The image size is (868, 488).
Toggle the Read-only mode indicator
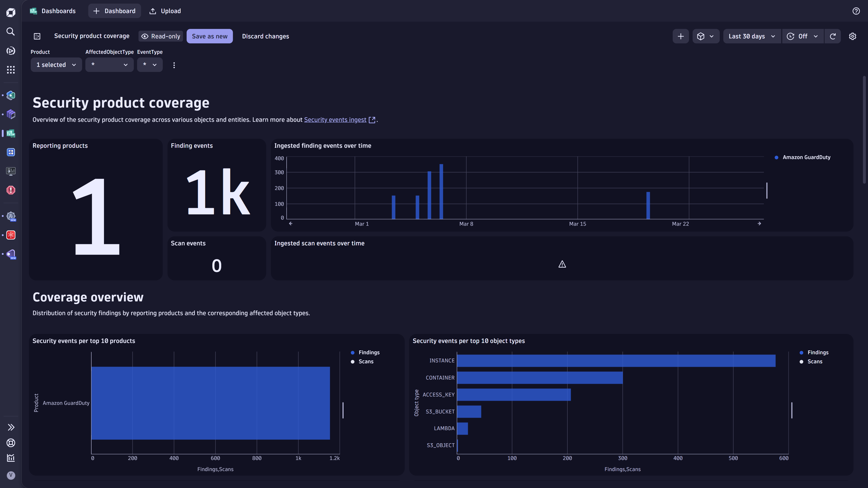tap(161, 36)
